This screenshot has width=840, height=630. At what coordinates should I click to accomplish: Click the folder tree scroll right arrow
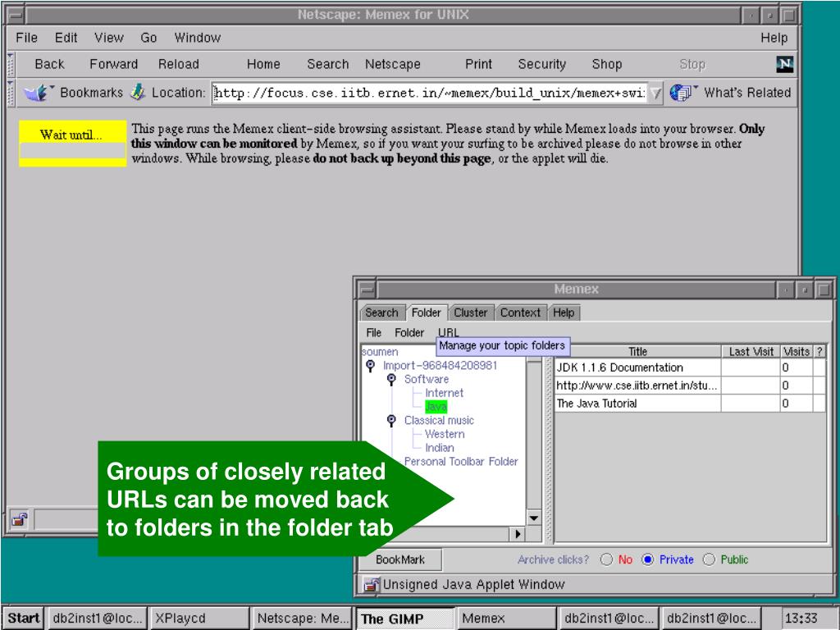pyautogui.click(x=518, y=533)
